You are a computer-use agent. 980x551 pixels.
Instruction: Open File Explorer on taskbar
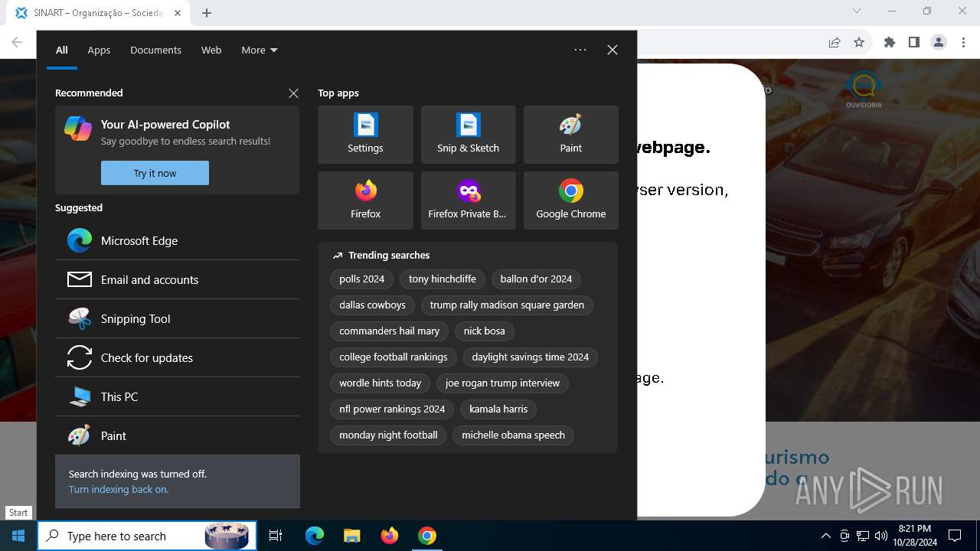coord(351,536)
